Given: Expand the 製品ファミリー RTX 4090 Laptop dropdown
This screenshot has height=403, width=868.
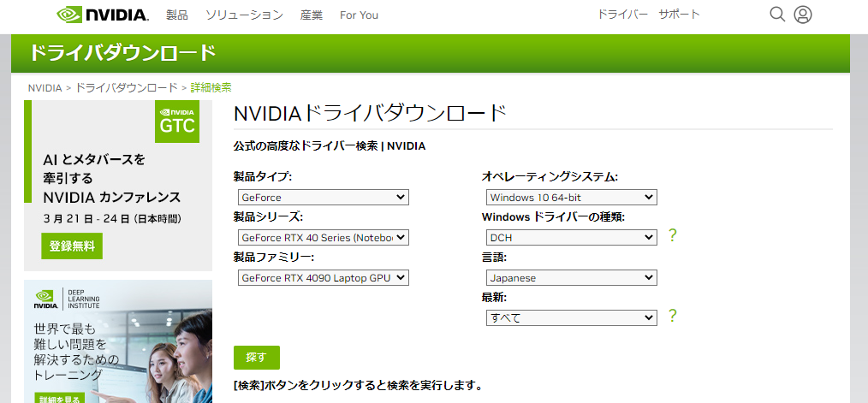Looking at the screenshot, I should [x=324, y=277].
